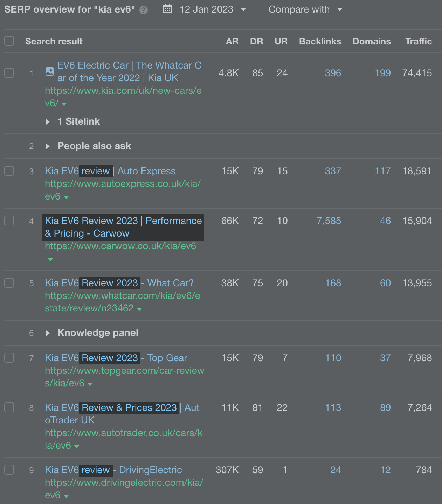Image resolution: width=442 pixels, height=504 pixels.
Task: Open the calendar date picker icon
Action: click(167, 9)
